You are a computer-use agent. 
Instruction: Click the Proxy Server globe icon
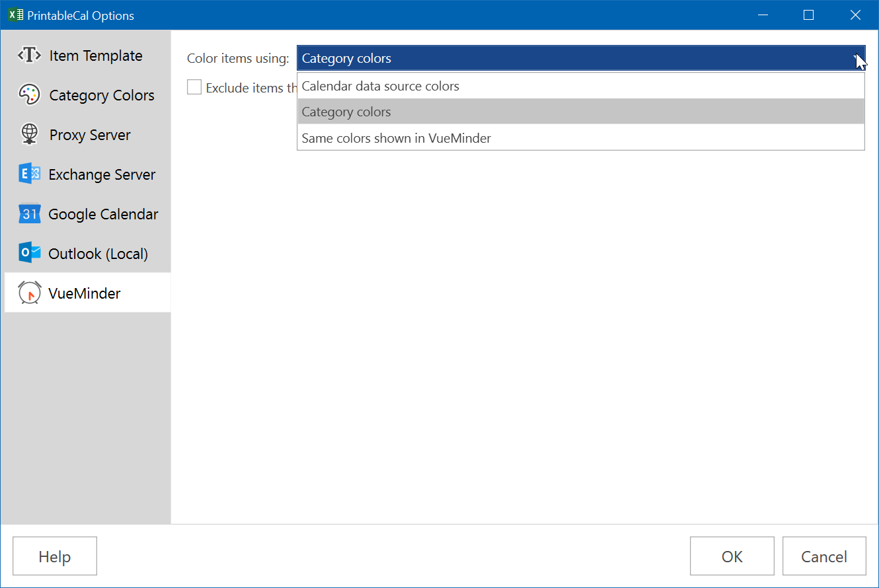[x=30, y=135]
